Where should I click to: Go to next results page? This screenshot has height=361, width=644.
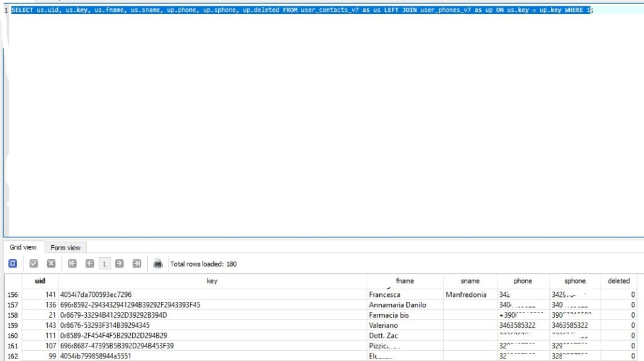pos(119,264)
